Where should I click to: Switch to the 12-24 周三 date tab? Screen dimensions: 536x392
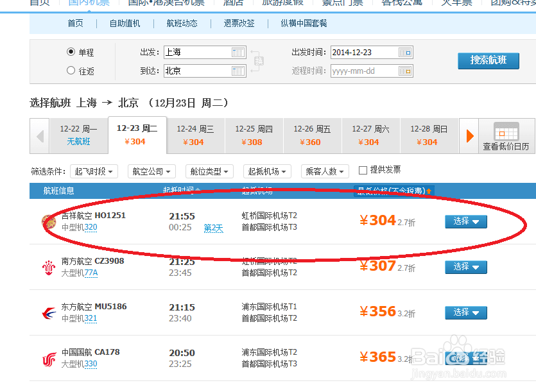[196, 135]
